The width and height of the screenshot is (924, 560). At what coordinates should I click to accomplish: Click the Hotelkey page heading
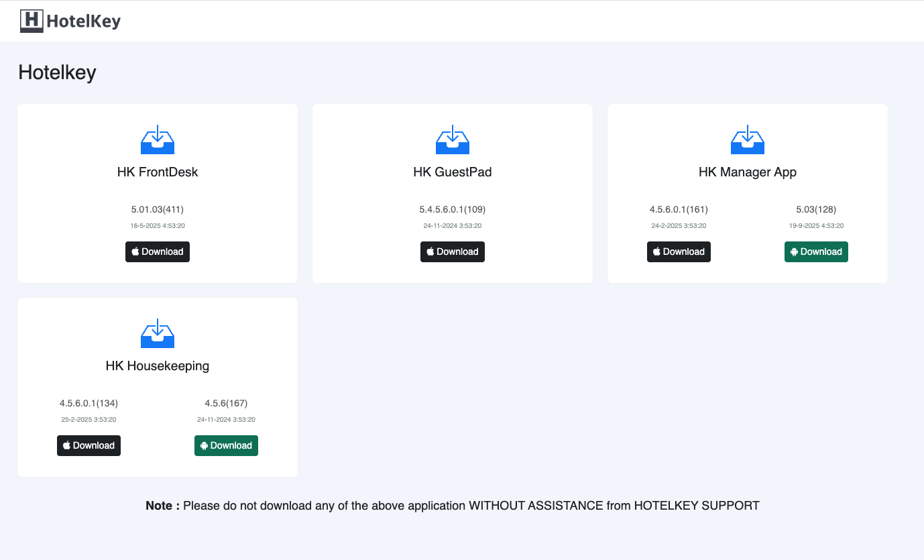pyautogui.click(x=57, y=72)
